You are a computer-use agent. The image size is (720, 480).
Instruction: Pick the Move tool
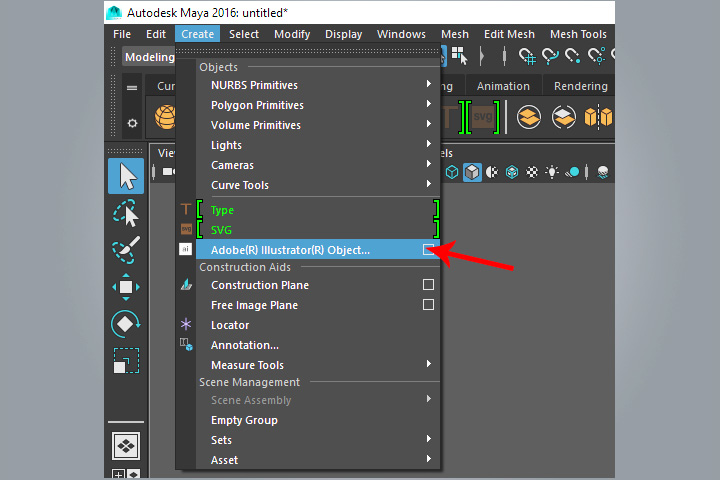coord(126,287)
